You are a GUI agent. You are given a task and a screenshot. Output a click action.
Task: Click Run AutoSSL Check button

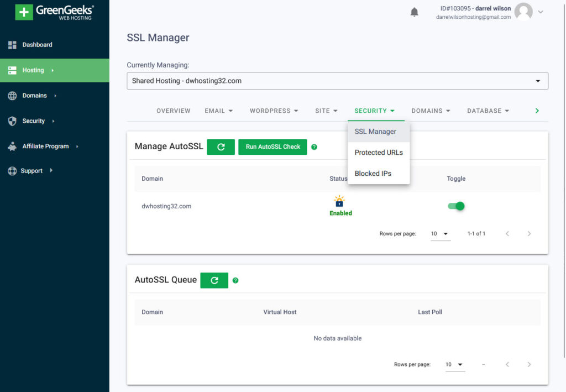tap(273, 147)
